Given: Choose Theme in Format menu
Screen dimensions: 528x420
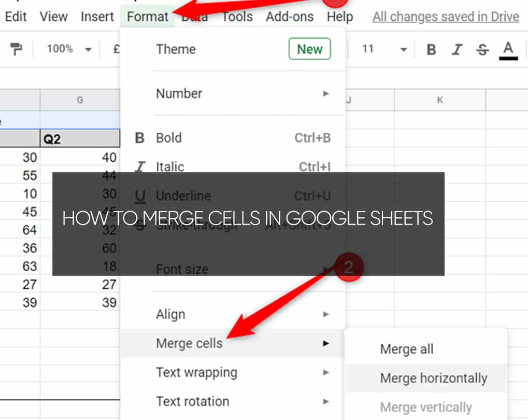Looking at the screenshot, I should [233, 49].
